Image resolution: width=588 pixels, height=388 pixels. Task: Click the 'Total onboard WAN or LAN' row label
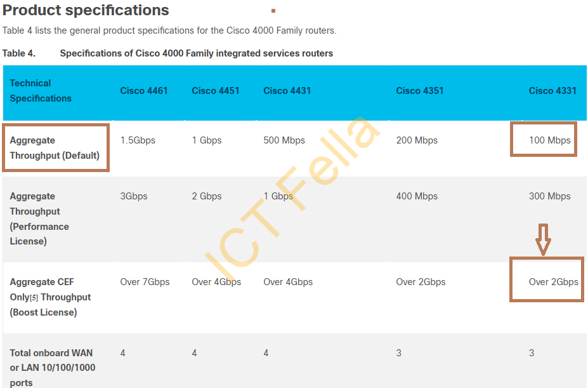[53, 368]
